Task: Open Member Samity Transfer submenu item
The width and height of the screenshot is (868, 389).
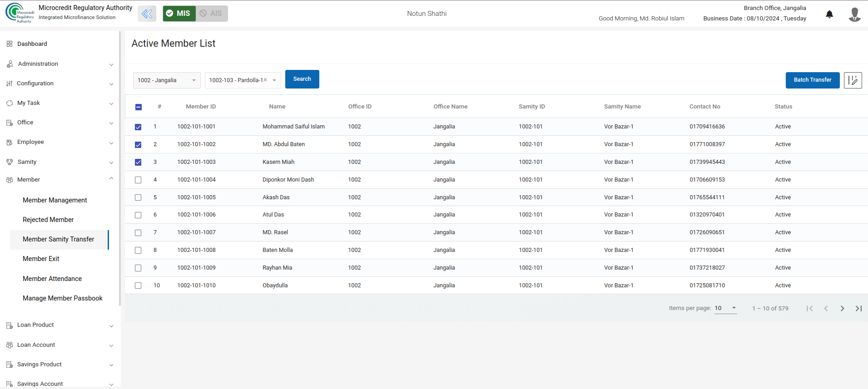Action: coord(59,239)
